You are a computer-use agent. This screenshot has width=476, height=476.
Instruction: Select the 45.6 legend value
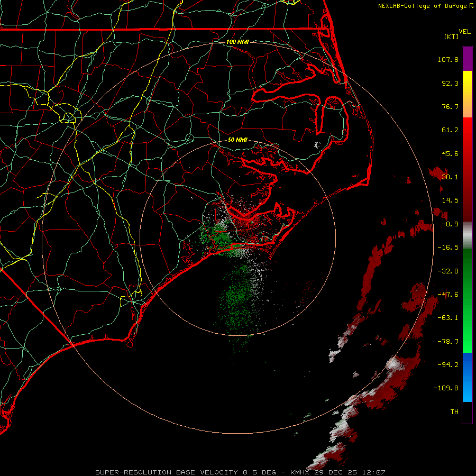point(450,153)
